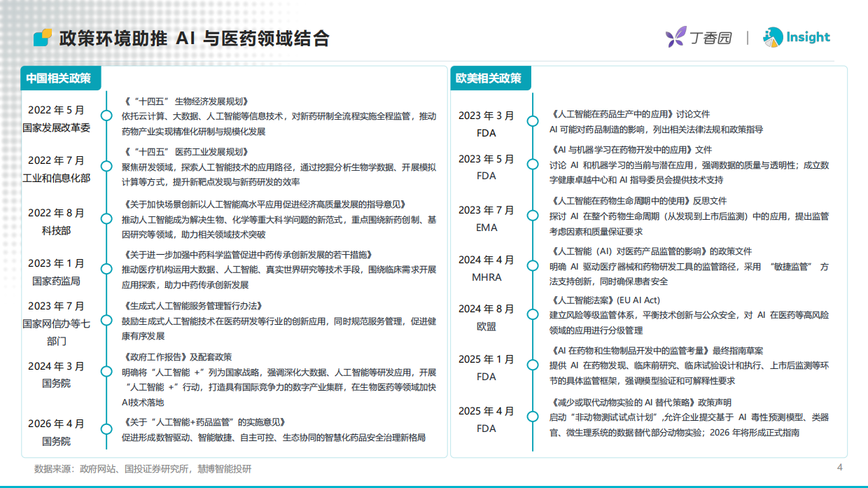Click the date label 2022 年 5 月

(56, 110)
